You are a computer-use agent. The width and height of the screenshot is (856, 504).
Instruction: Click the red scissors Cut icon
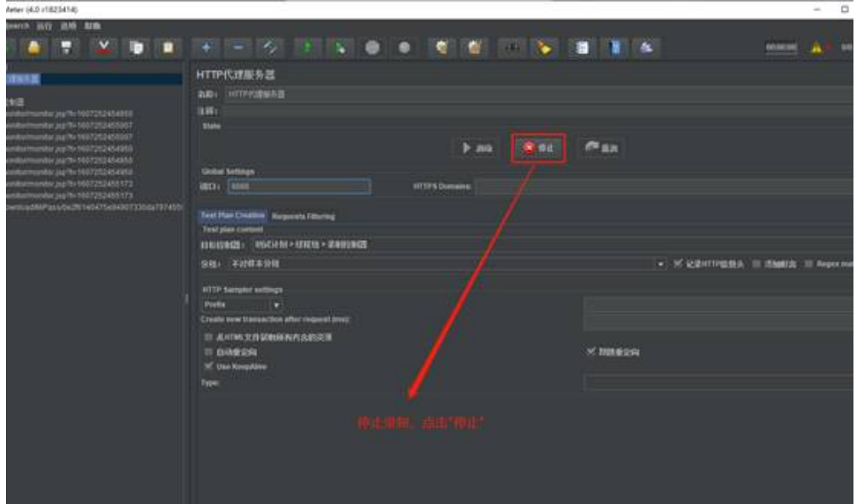click(x=103, y=48)
